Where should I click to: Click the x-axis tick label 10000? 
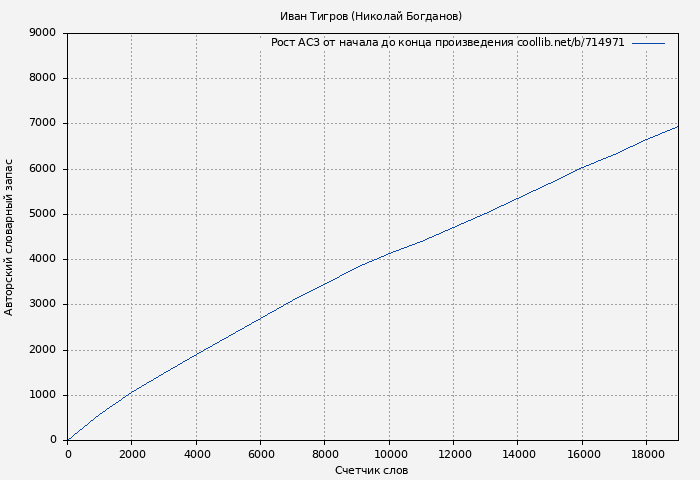[389, 454]
